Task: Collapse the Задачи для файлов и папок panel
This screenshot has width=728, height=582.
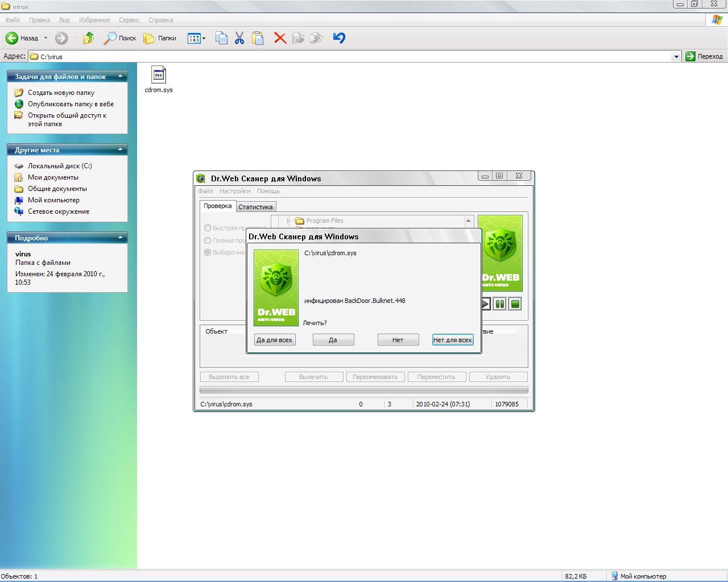Action: 120,76
